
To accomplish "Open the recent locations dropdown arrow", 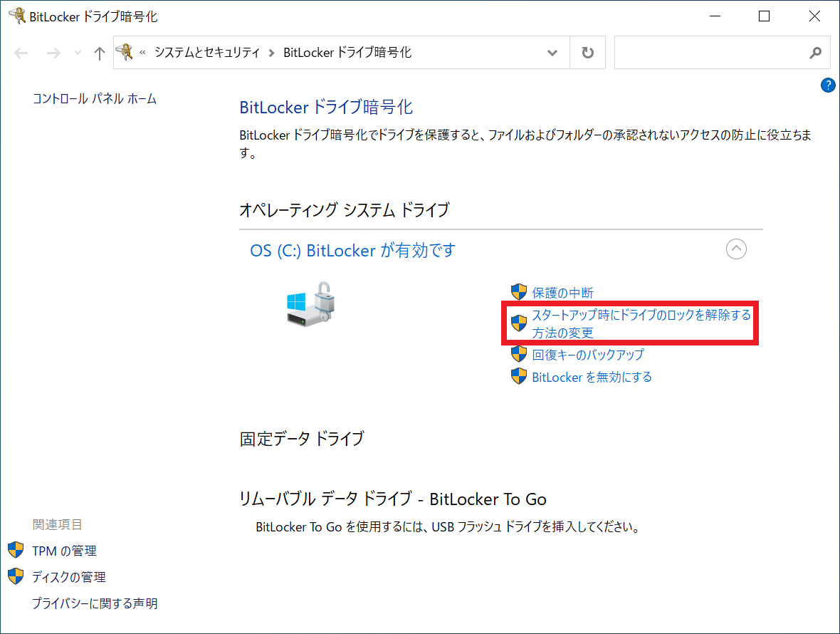I will [x=78, y=53].
